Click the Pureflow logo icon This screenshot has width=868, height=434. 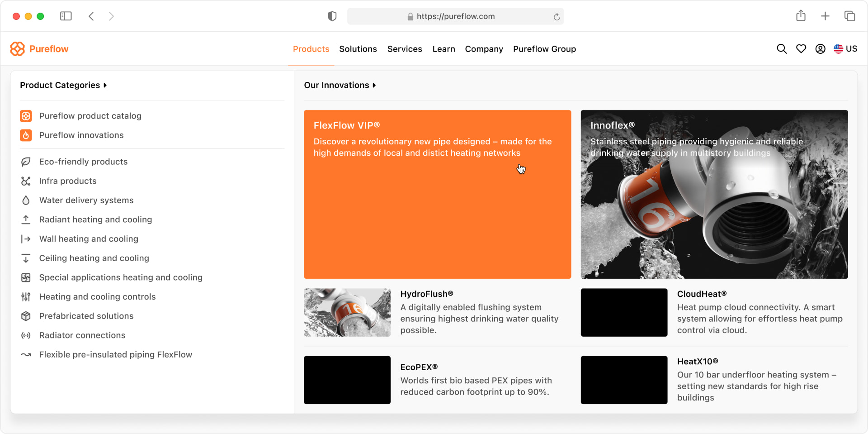pos(17,49)
